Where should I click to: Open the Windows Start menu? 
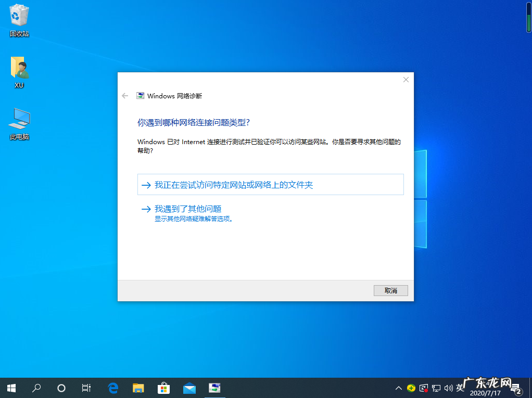11,388
